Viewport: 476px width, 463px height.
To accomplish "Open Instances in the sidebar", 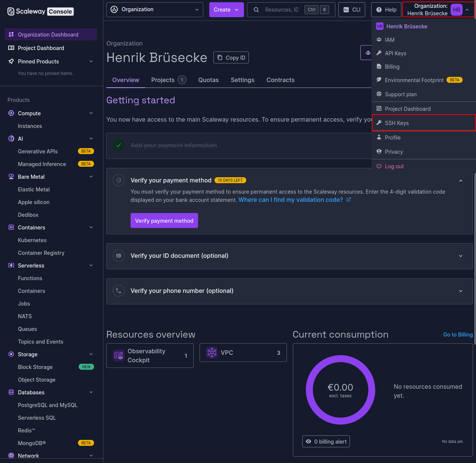I will click(x=30, y=126).
